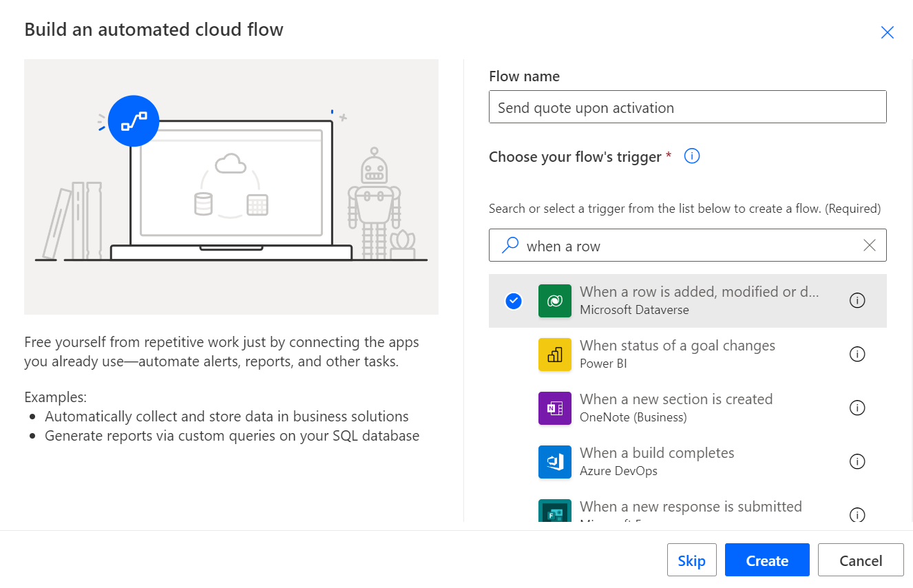Click the Skip button
The width and height of the screenshot is (913, 588).
click(692, 560)
